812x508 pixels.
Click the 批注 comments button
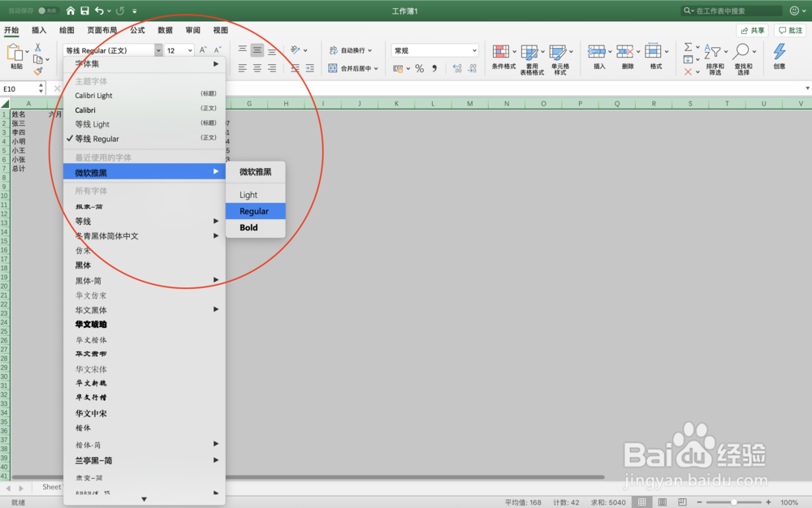click(x=791, y=31)
